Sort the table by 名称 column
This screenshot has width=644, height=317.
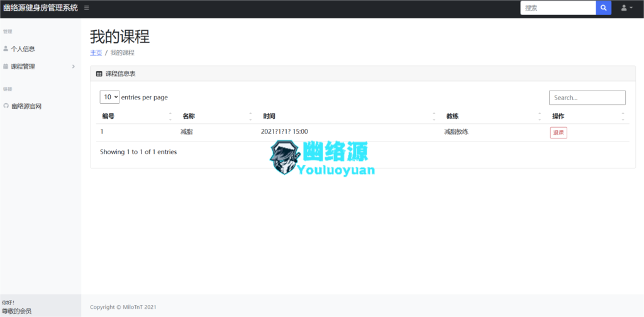click(217, 116)
